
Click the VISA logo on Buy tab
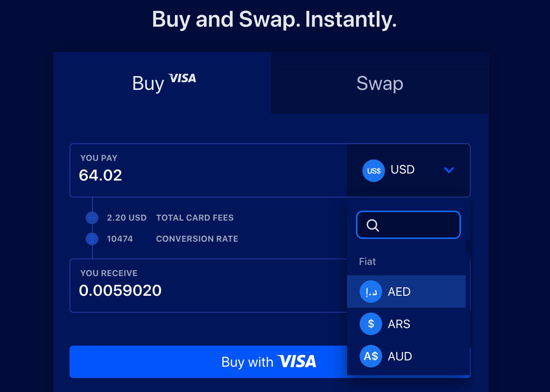[182, 78]
